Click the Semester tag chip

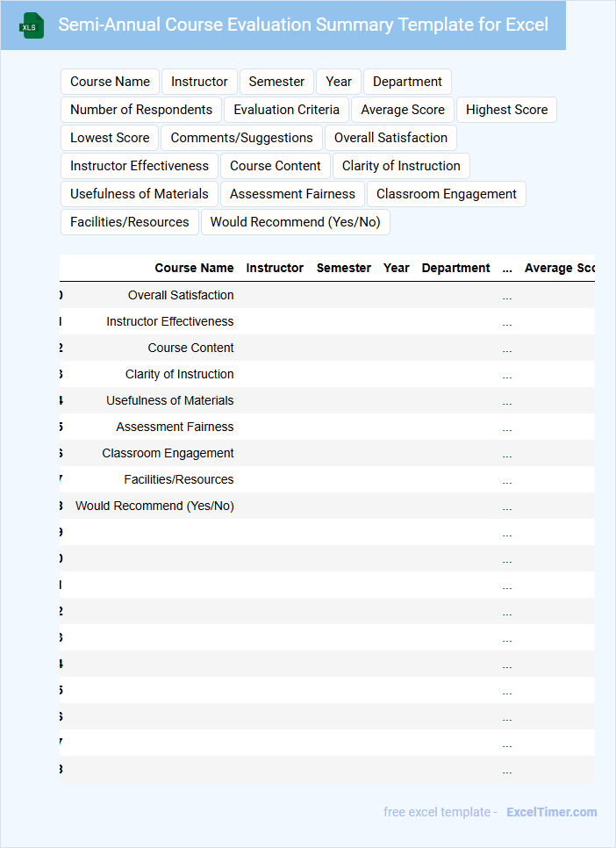point(276,82)
